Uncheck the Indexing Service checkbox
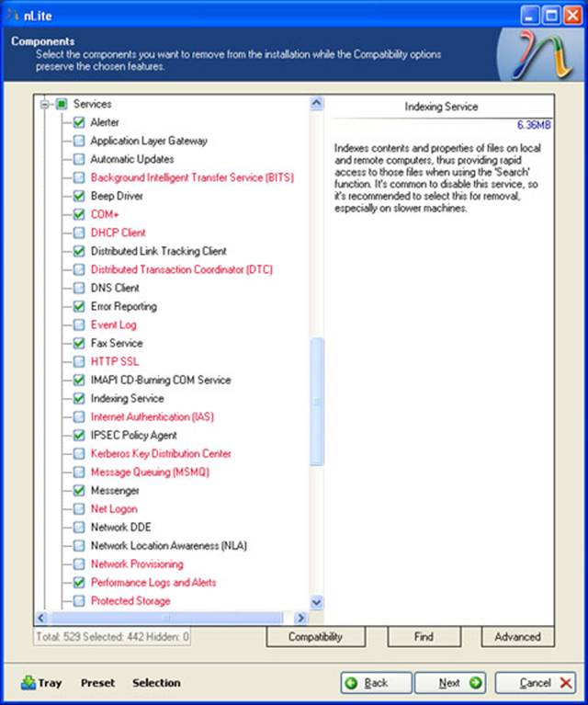This screenshot has width=588, height=705. click(78, 398)
